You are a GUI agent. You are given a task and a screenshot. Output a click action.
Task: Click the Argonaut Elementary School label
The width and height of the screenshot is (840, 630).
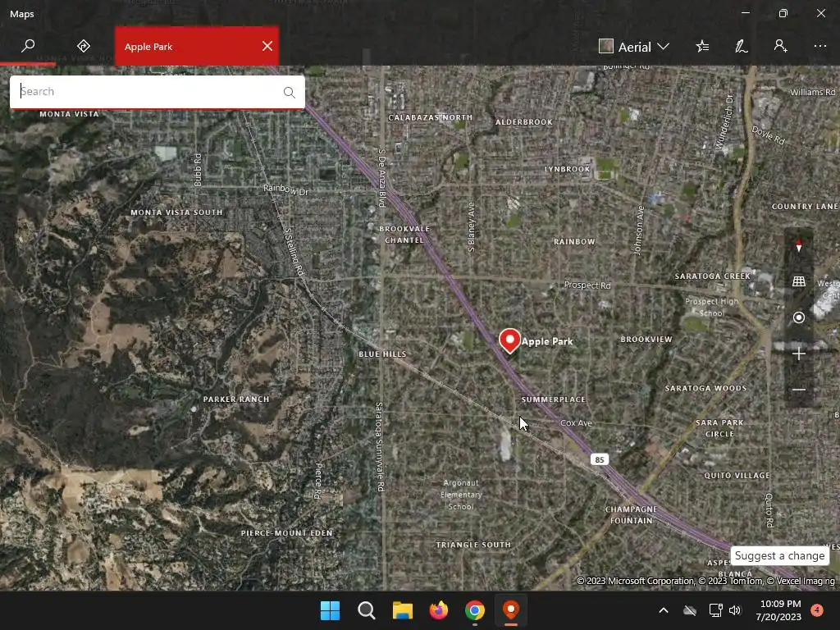(461, 495)
